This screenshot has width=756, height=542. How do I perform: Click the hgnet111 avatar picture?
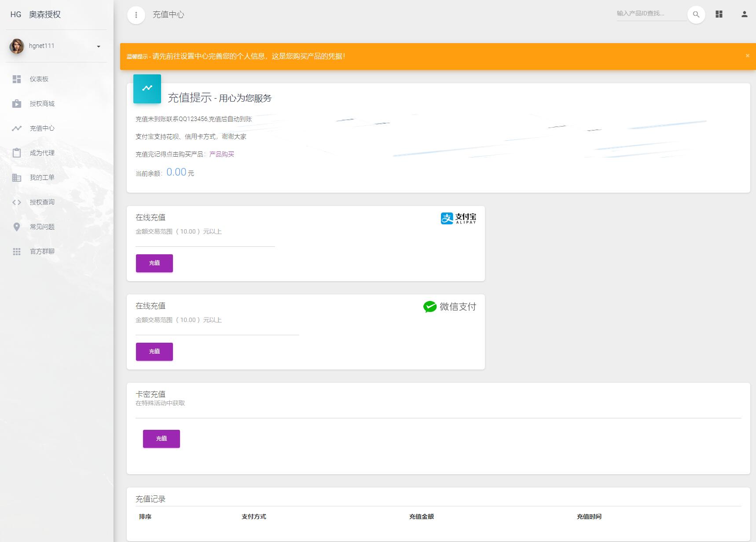17,46
